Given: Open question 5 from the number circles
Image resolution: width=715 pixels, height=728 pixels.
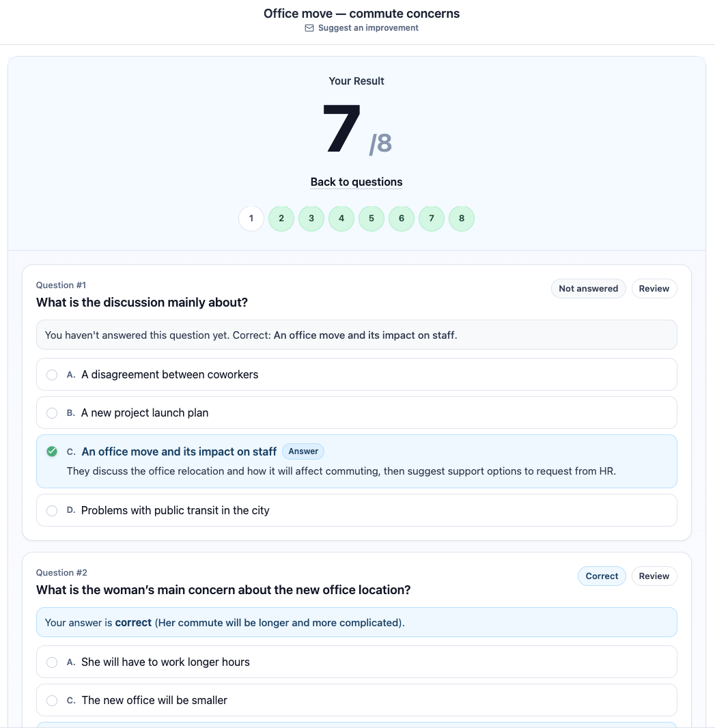Looking at the screenshot, I should (x=371, y=218).
